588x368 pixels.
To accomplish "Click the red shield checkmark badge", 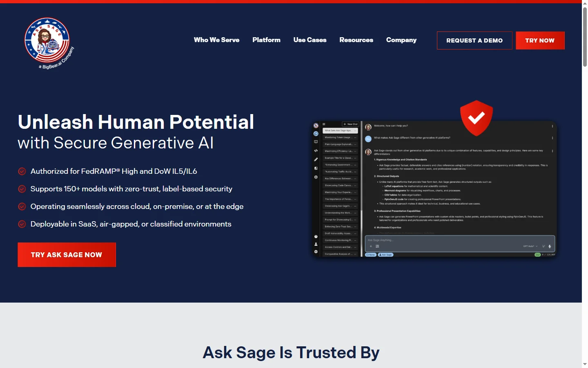I will 477,118.
